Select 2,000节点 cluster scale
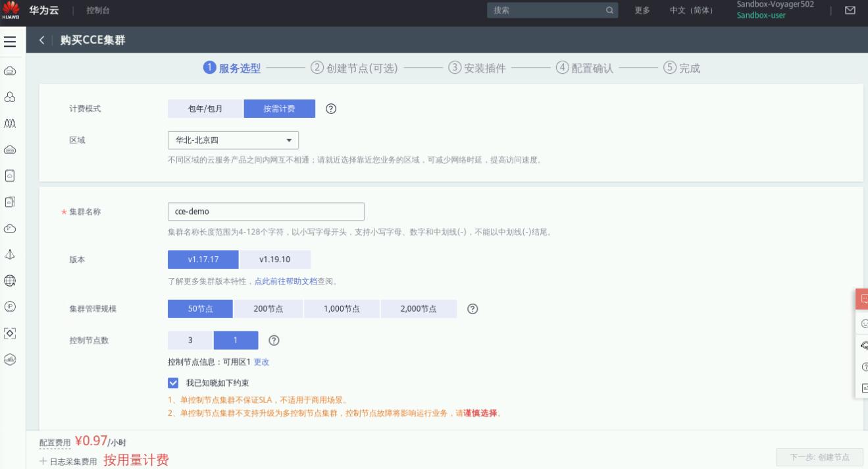 (419, 309)
